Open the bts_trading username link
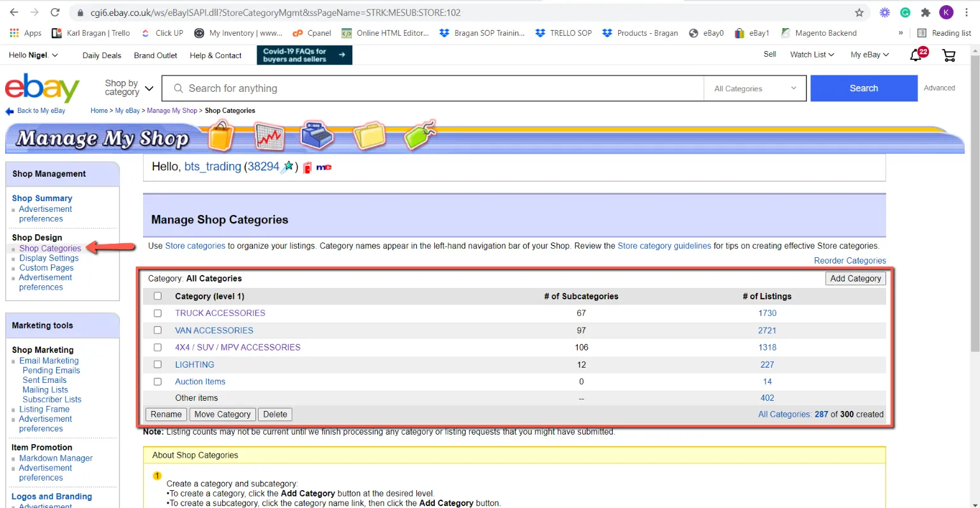 [213, 167]
